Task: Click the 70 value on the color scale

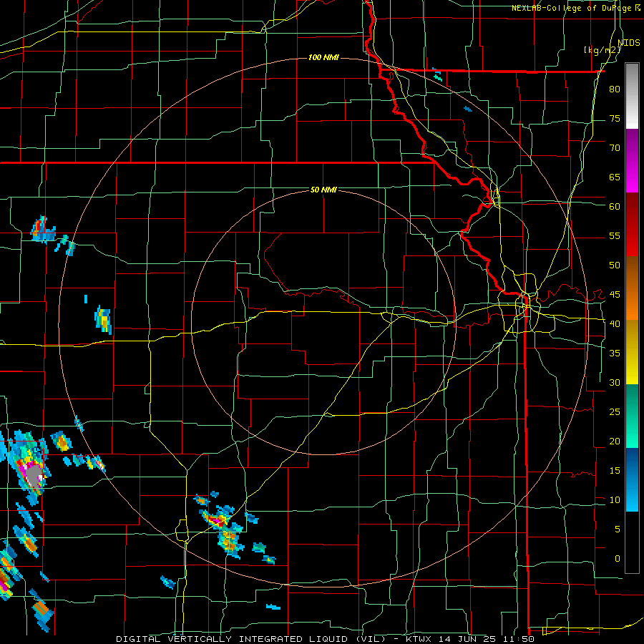Action: point(615,148)
